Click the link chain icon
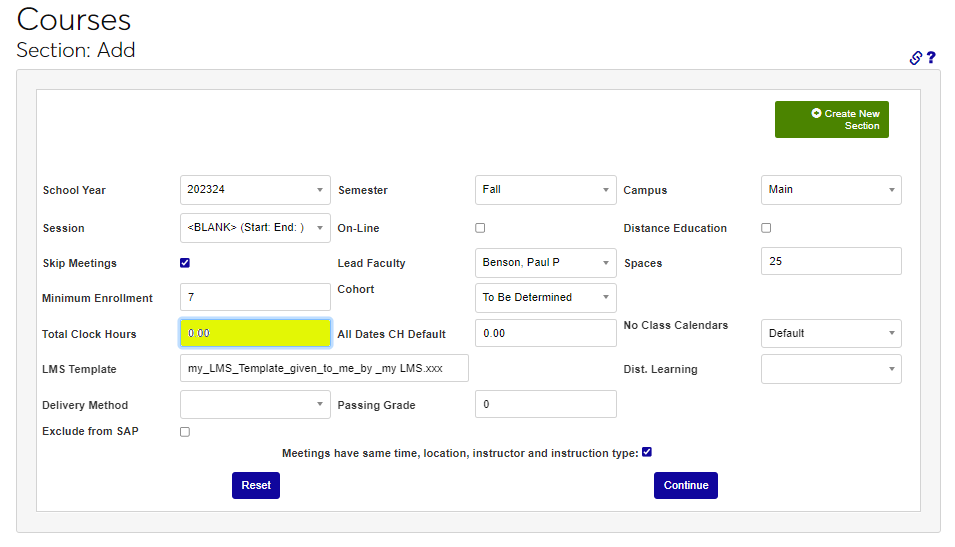Viewport: 955px width, 547px height. coord(915,58)
